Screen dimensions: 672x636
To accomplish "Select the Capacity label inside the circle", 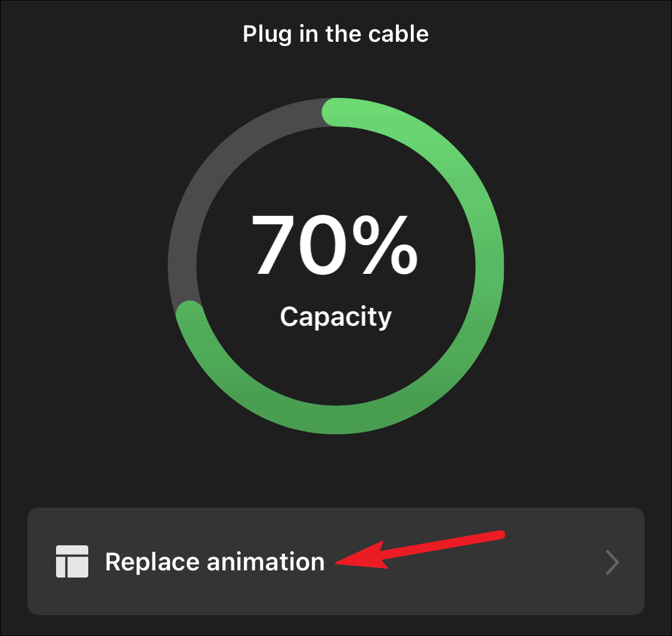I will (x=335, y=316).
